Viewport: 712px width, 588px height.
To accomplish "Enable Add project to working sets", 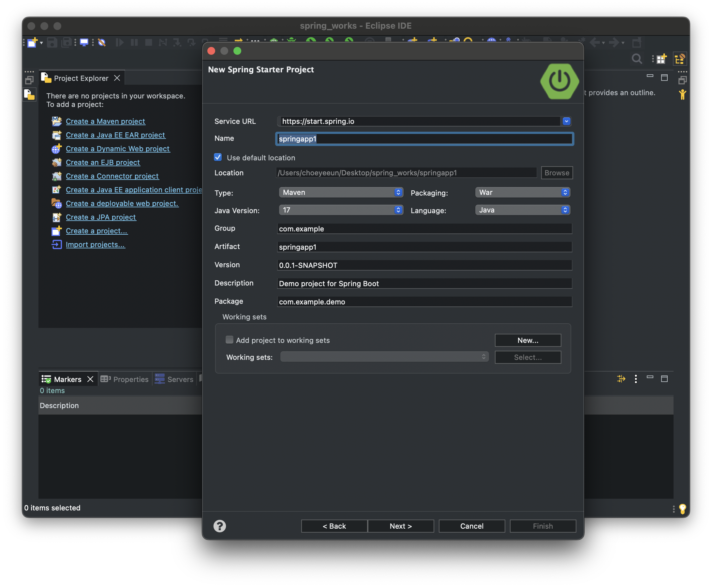I will (x=229, y=340).
